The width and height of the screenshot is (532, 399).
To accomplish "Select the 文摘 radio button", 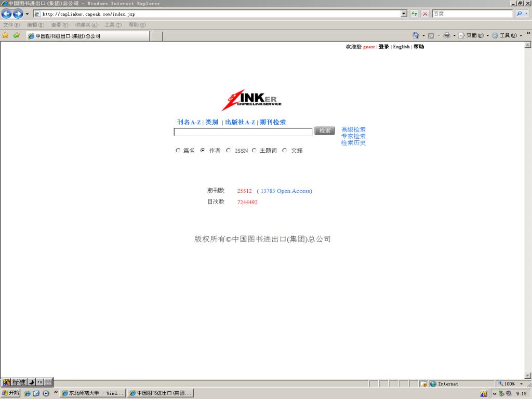I will tap(284, 150).
